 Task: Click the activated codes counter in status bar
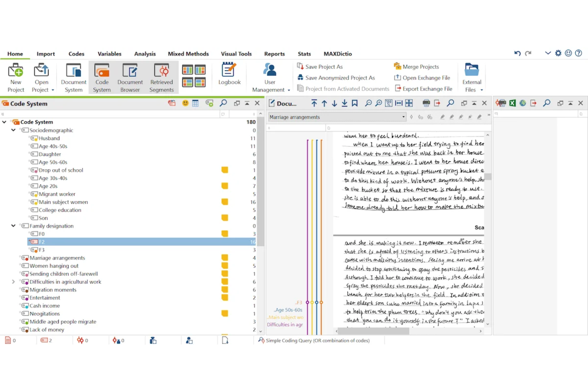46,340
